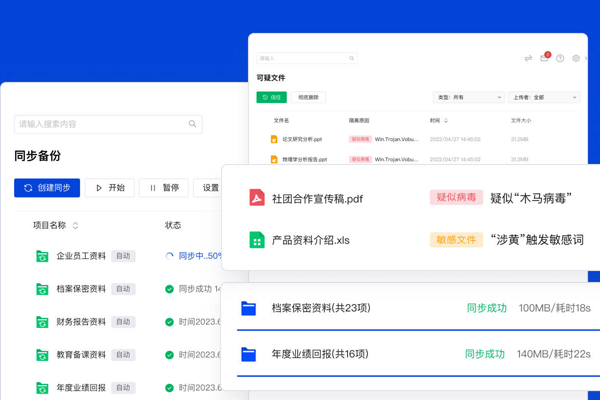Click the 请输入搜索内容 search field
The width and height of the screenshot is (600, 400).
click(x=100, y=124)
